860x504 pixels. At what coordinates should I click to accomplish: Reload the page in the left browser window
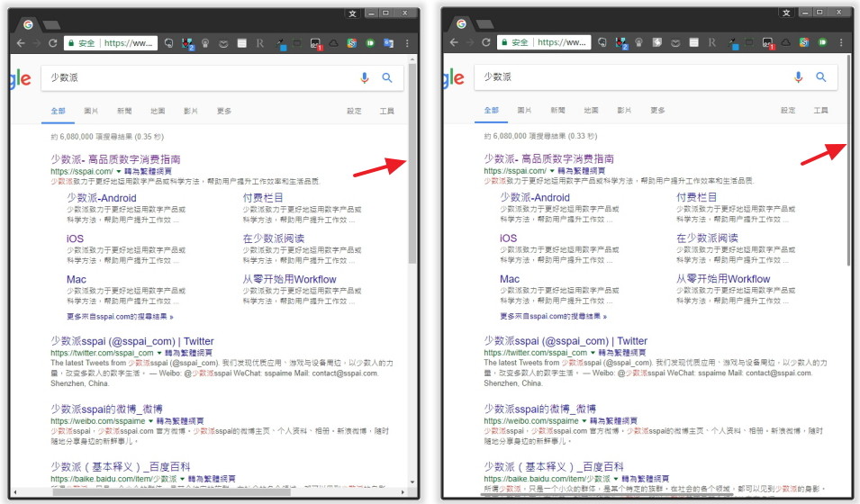[x=52, y=43]
